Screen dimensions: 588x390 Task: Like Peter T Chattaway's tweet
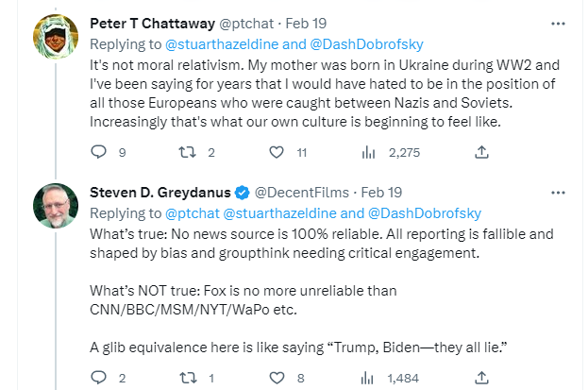(x=277, y=151)
